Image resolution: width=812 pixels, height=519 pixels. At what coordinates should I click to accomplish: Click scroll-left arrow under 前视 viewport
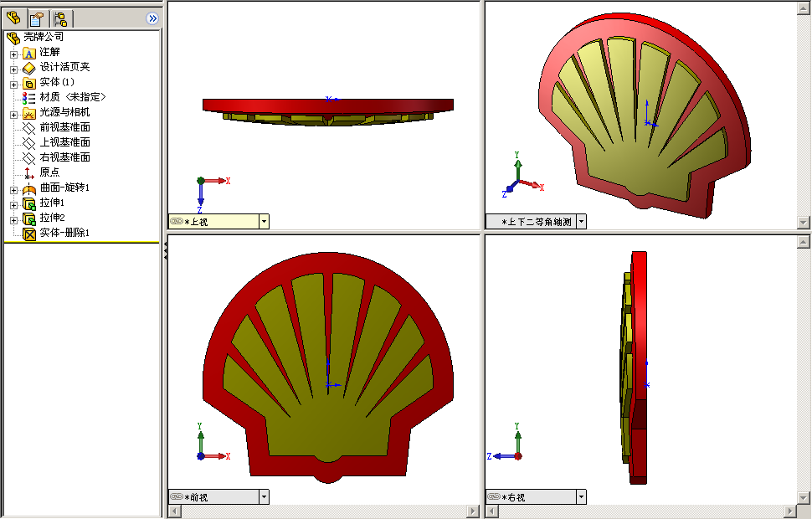175,511
